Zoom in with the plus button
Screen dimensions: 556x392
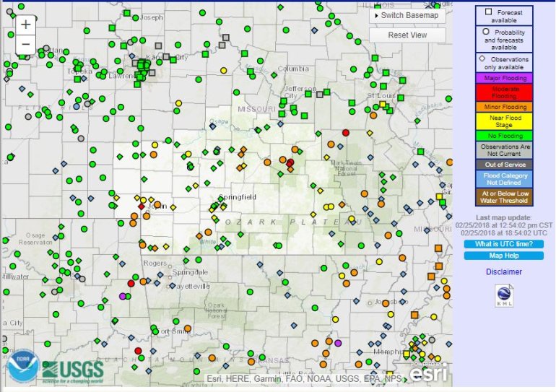25,25
